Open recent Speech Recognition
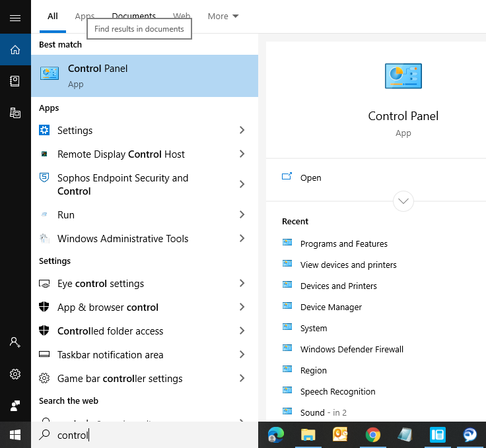This screenshot has height=448, width=486. coord(338,391)
